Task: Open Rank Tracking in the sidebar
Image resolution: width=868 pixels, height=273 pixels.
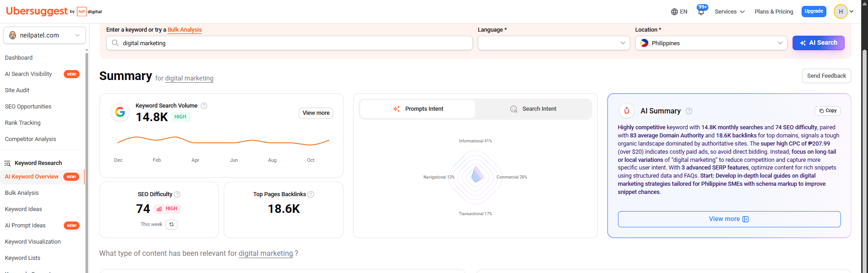Action: point(23,123)
